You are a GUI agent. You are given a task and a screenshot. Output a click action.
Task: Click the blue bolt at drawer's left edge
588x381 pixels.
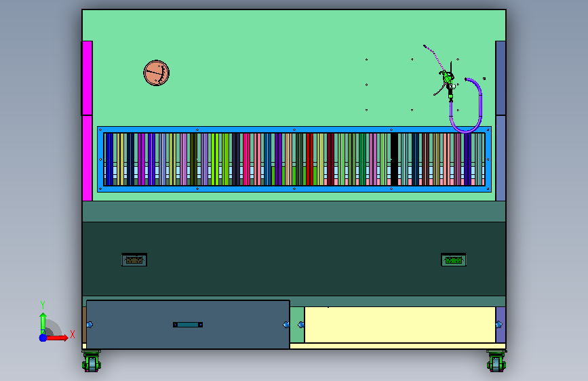[x=90, y=325]
